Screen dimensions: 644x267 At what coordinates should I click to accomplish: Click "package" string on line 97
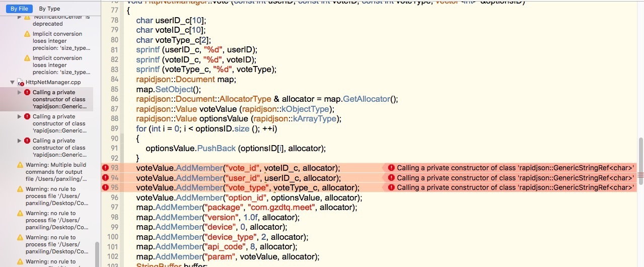coord(224,208)
